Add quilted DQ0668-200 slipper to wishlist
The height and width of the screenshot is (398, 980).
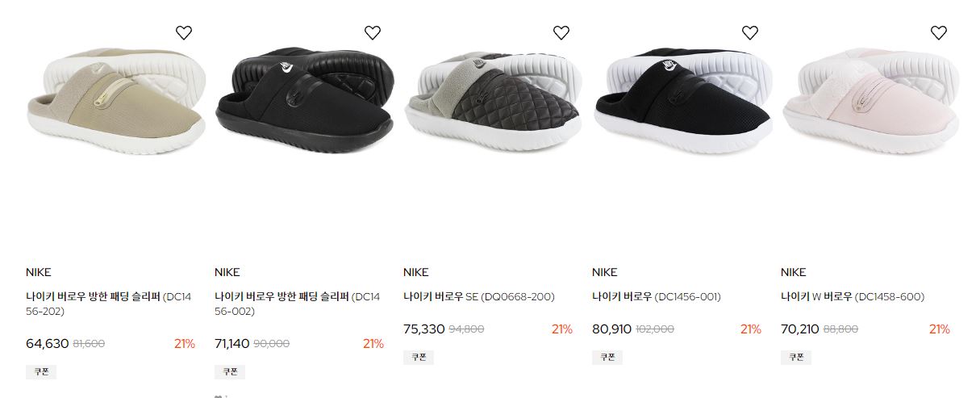point(561,33)
